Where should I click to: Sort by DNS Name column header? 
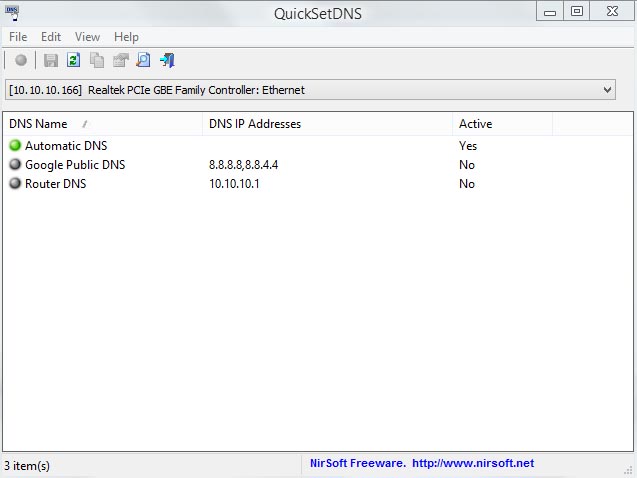pyautogui.click(x=103, y=124)
